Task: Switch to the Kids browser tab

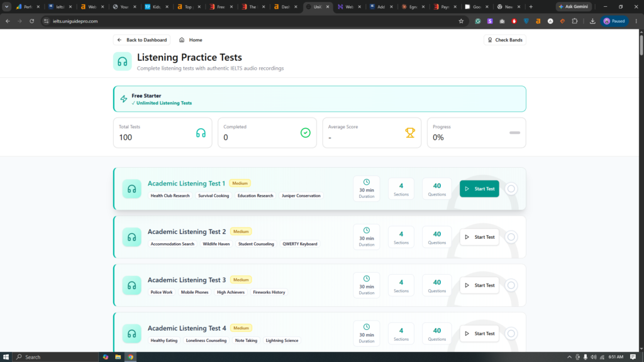Action: coord(157,6)
